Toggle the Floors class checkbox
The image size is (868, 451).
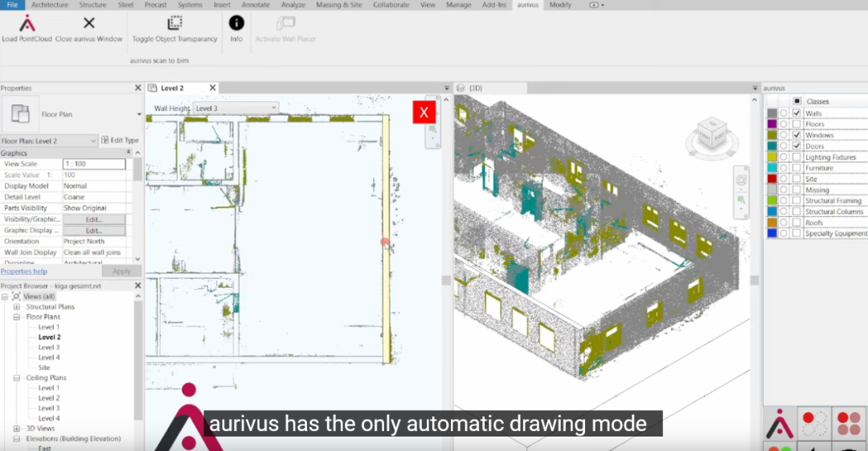pyautogui.click(x=796, y=124)
